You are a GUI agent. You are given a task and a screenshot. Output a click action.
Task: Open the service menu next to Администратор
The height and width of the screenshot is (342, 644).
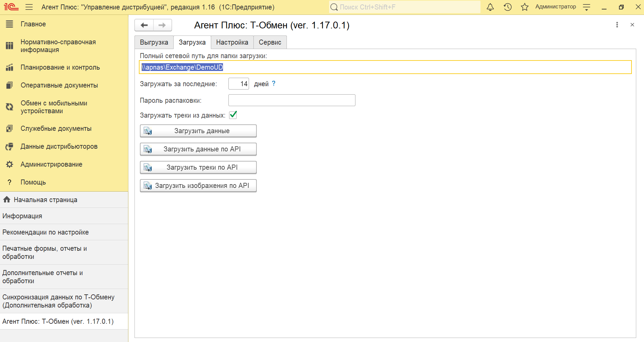(x=587, y=7)
